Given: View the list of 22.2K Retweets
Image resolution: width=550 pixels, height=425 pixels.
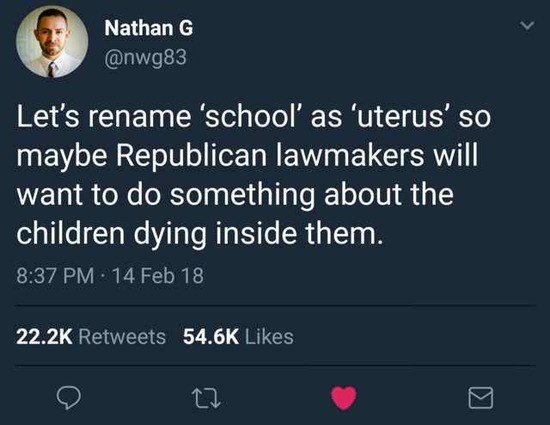Looking at the screenshot, I should tap(91, 337).
